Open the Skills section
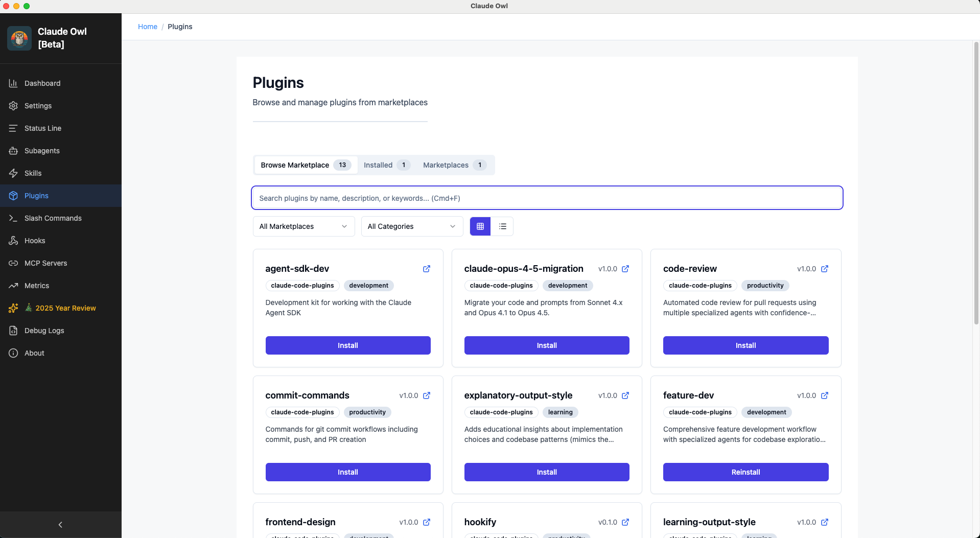 [33, 173]
